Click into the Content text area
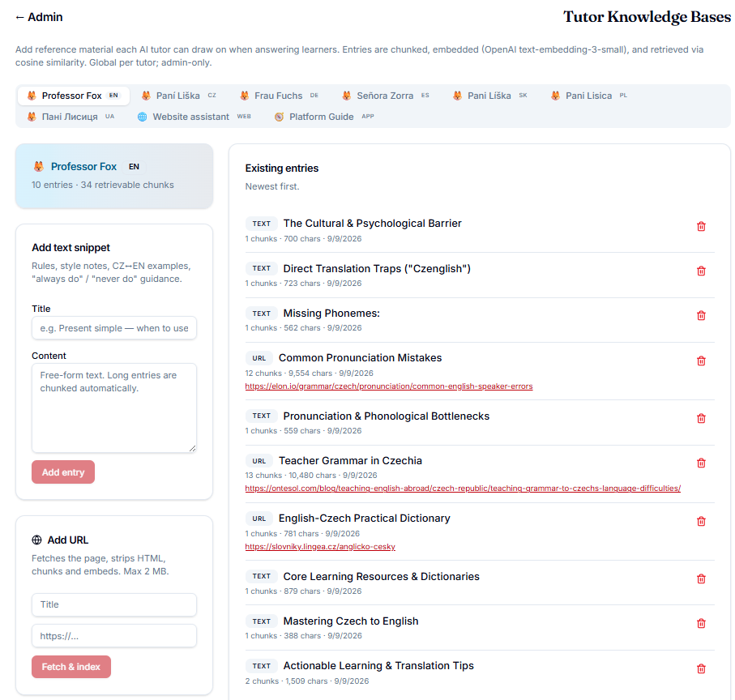The height and width of the screenshot is (700, 735). point(114,408)
